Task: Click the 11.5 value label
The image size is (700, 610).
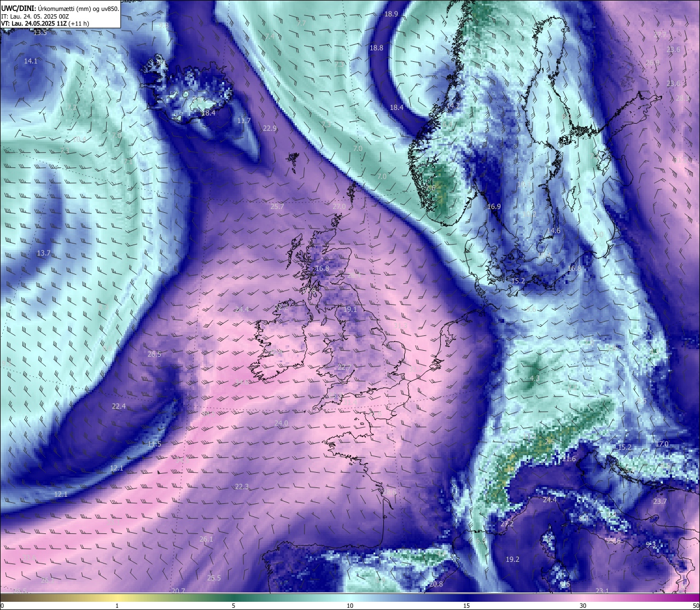Action: [155, 444]
